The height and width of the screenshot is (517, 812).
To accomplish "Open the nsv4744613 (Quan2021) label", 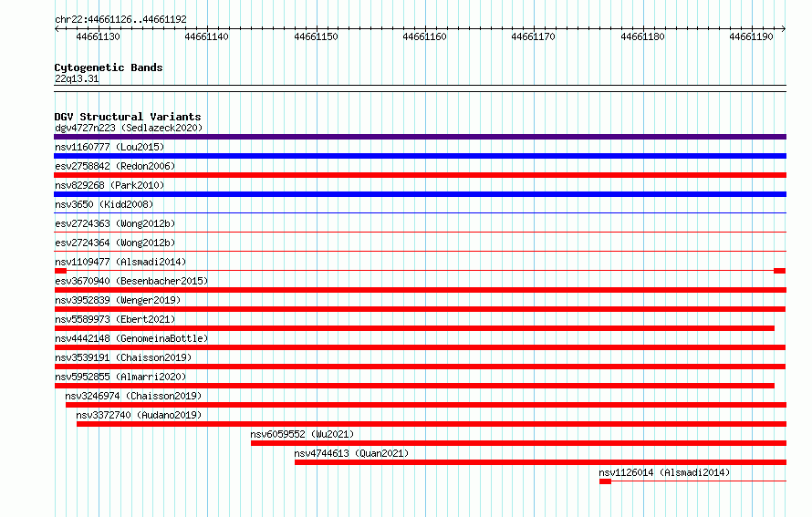I will [351, 453].
